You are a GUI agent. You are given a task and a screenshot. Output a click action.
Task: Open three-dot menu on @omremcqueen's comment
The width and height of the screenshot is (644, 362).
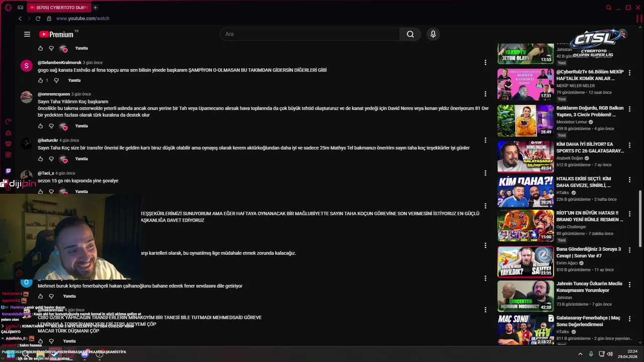485,94
